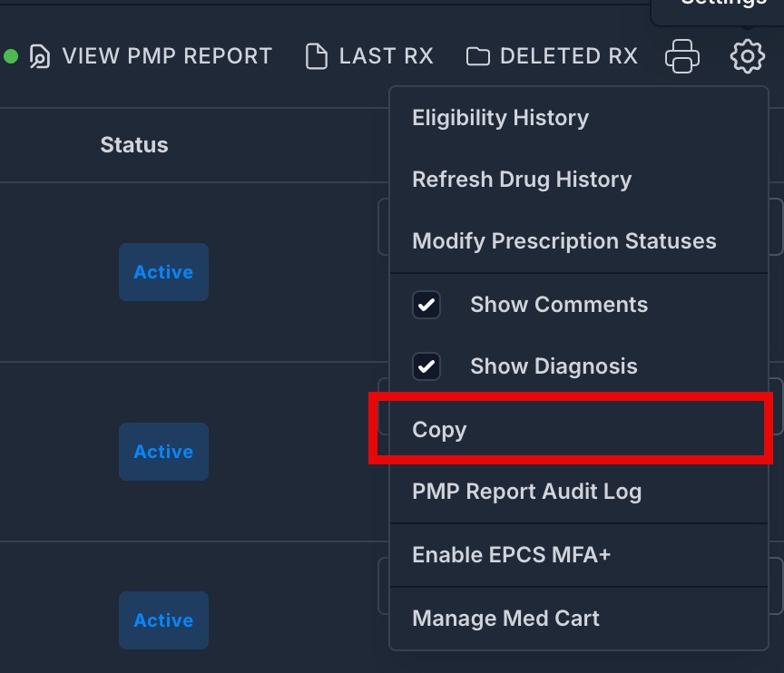Open PMP Report Audit Log

579,492
